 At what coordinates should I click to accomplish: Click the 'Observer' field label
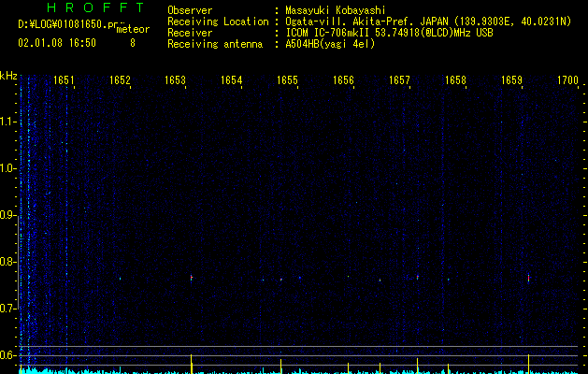pos(190,10)
